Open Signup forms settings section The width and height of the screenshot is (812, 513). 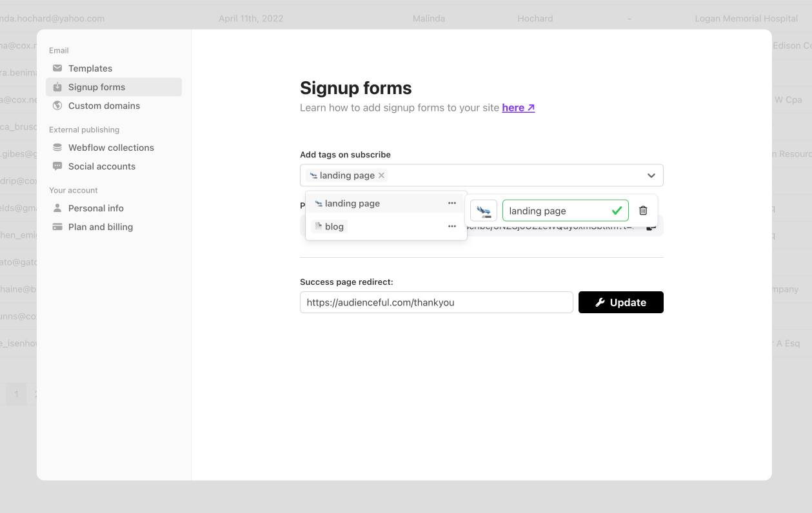(97, 87)
